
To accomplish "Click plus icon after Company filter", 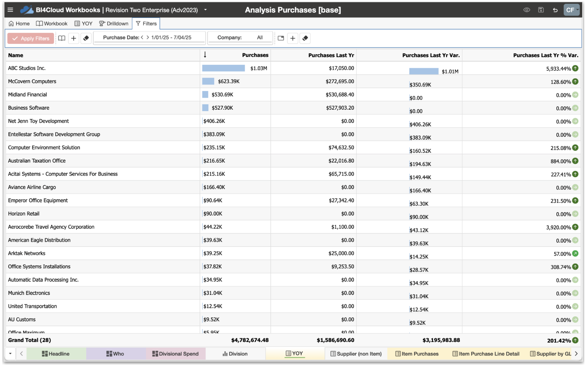I will [293, 38].
